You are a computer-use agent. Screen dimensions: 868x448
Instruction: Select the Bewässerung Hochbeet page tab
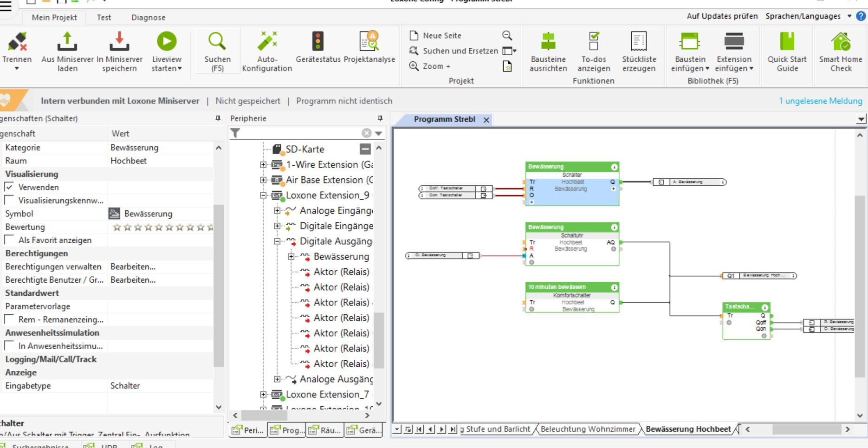pyautogui.click(x=688, y=429)
